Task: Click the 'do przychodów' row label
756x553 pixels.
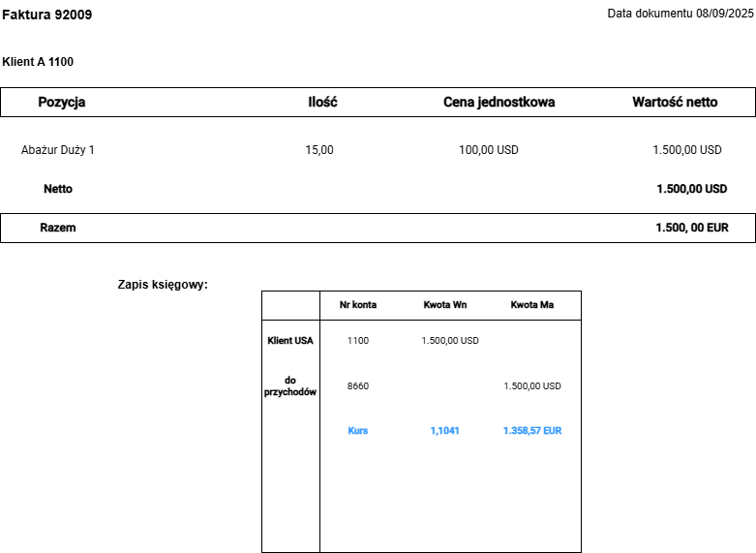Action: click(290, 386)
